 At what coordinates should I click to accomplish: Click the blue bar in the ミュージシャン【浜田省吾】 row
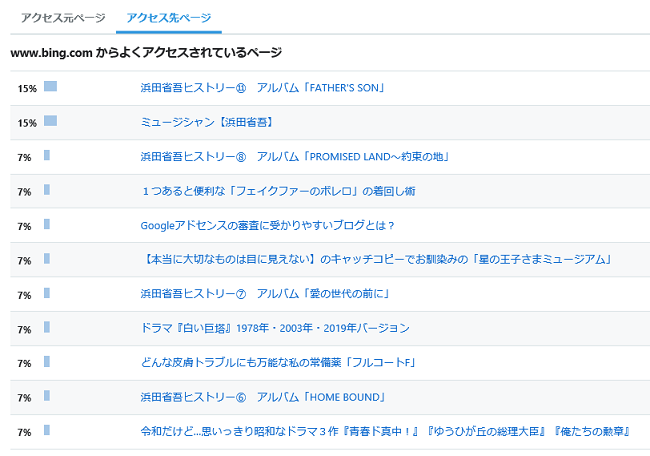50,121
